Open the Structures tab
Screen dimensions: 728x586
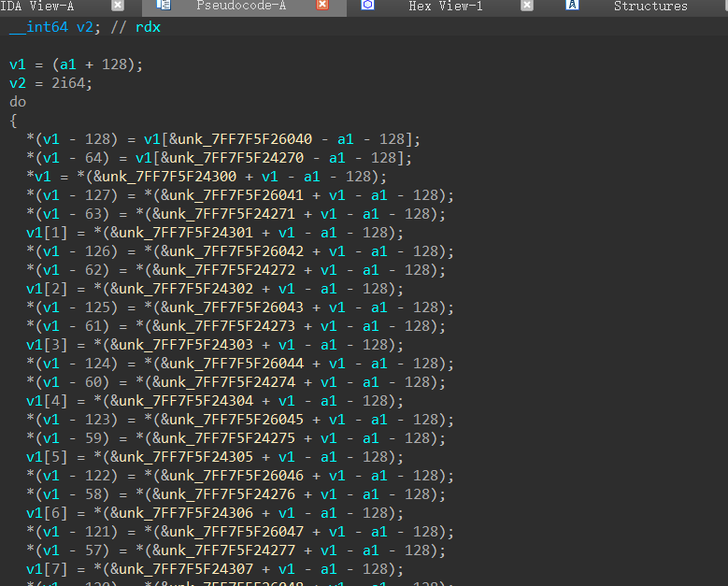tap(649, 7)
